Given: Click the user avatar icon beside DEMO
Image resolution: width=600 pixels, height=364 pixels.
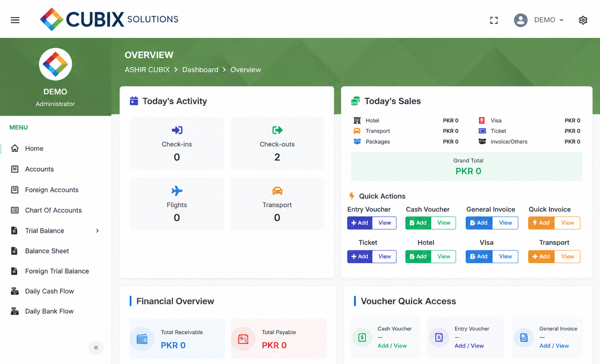Looking at the screenshot, I should point(520,20).
